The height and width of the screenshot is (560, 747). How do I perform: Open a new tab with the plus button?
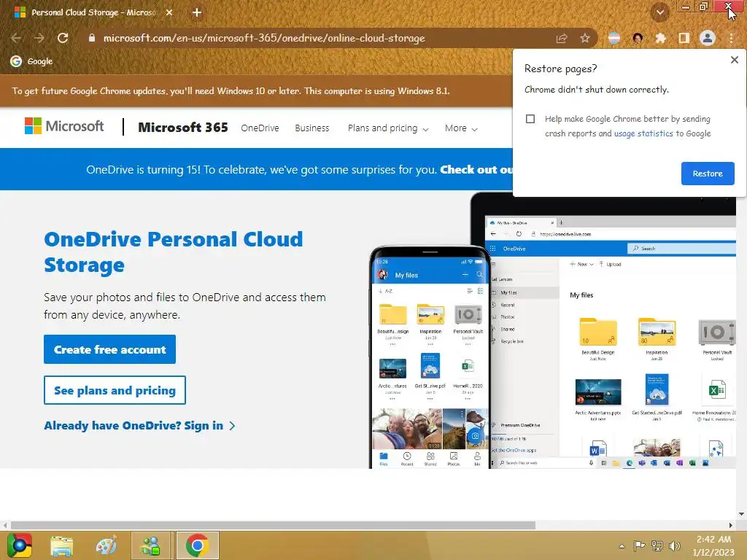click(197, 12)
